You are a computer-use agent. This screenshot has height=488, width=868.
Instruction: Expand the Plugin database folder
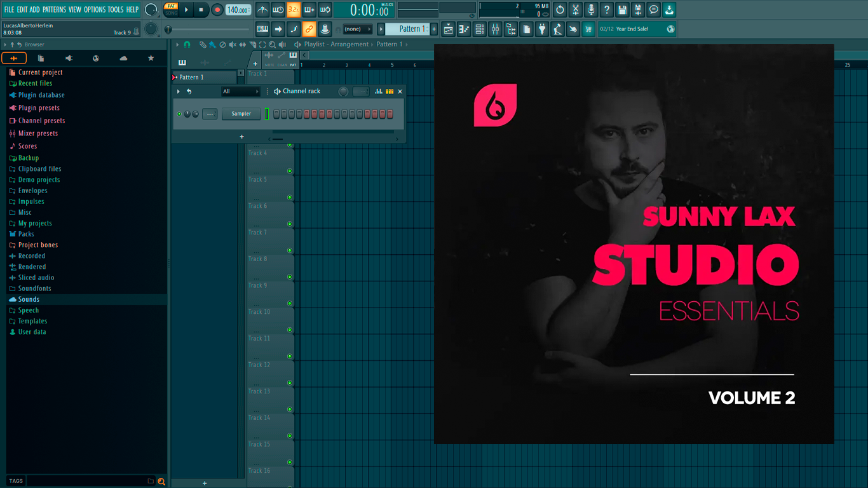coord(41,95)
